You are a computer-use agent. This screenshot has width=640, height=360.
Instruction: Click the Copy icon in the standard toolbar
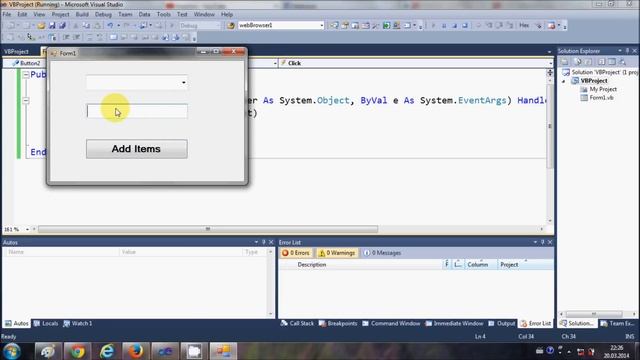[86, 26]
